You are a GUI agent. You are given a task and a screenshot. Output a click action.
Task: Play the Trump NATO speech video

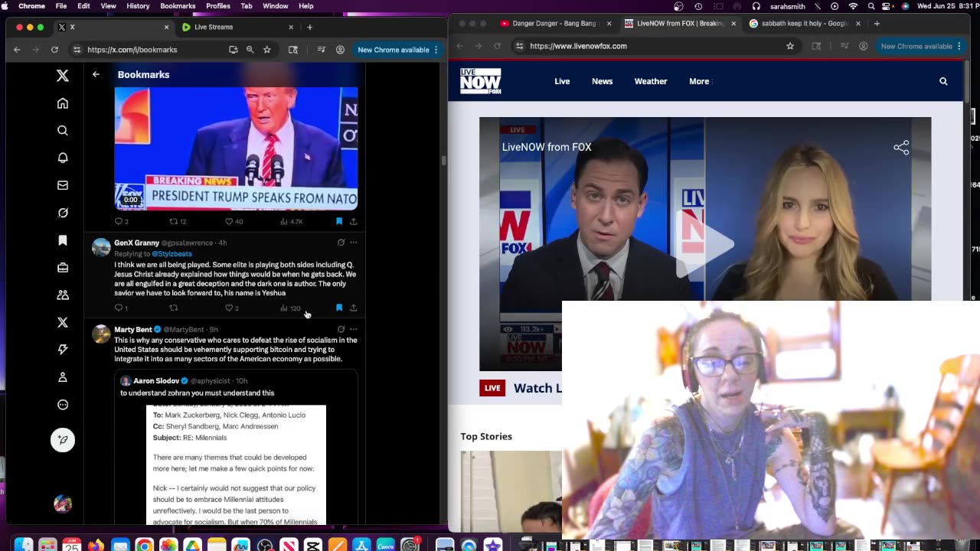236,148
